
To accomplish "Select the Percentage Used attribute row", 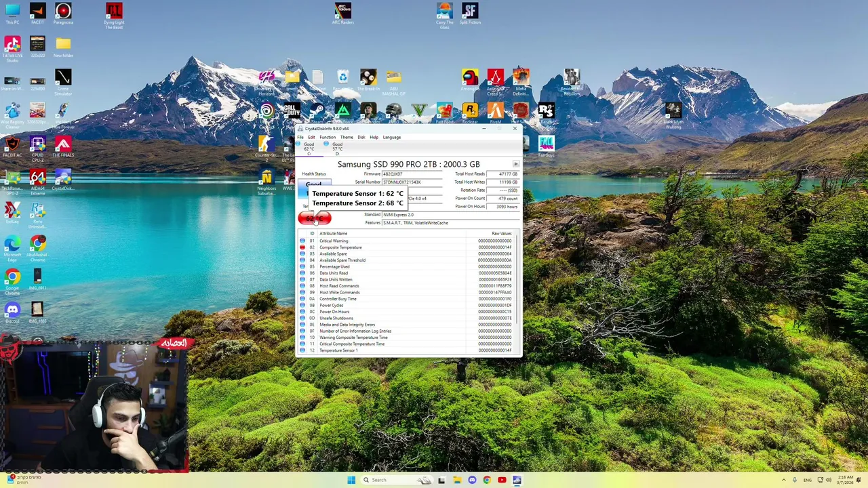I will 406,267.
